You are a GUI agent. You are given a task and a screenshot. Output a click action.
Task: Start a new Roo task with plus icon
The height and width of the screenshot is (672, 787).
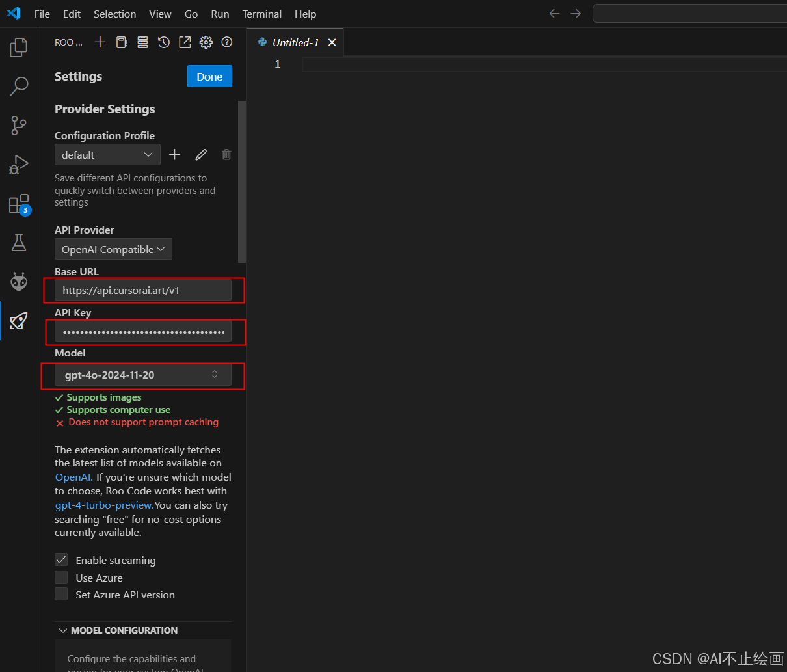coord(100,42)
